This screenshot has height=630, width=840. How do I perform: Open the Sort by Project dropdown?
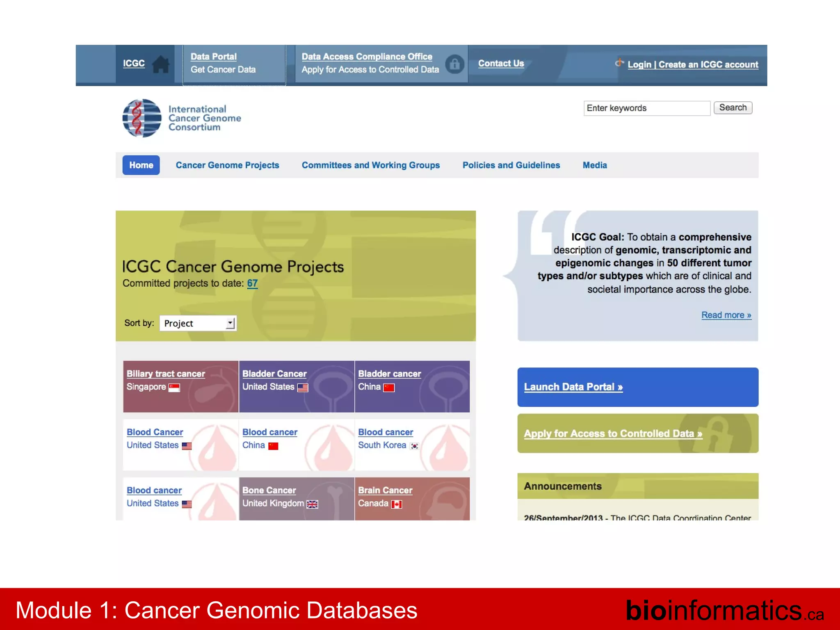(198, 323)
